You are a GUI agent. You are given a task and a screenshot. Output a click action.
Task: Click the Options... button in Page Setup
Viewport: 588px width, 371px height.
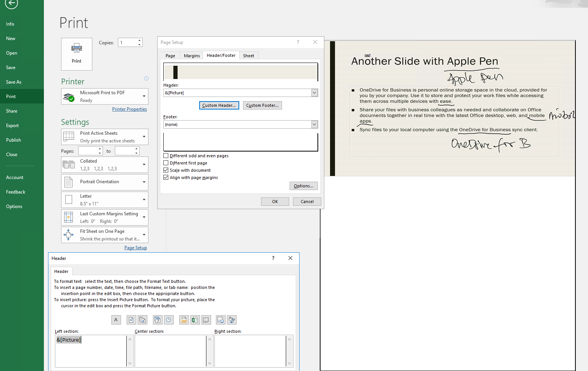tap(304, 186)
